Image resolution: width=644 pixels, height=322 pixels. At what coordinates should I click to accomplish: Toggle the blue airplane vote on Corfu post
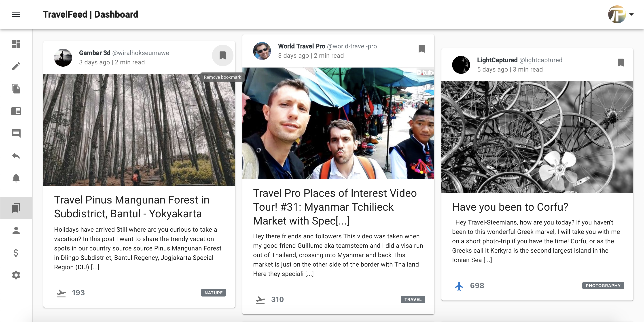pyautogui.click(x=459, y=286)
